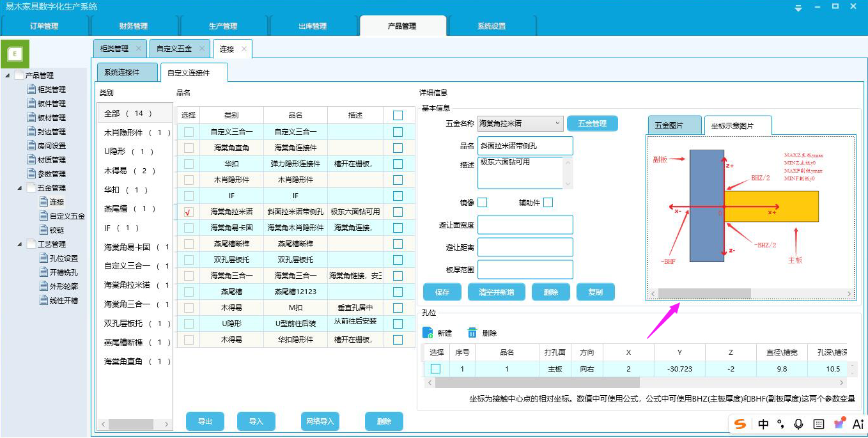Viewport: 868px width, 438px height.
Task: Click the 删除 trash icon in 孔位
Action: [x=472, y=332]
